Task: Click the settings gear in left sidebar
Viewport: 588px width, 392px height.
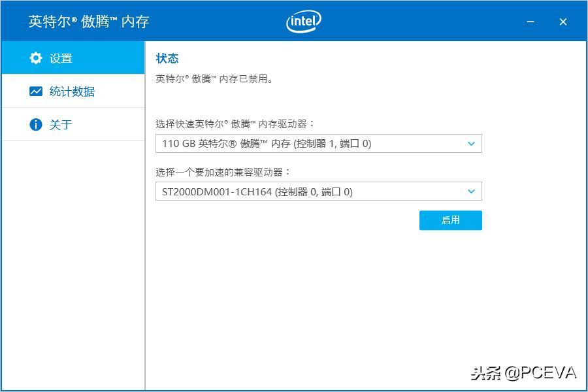Action: (x=36, y=57)
